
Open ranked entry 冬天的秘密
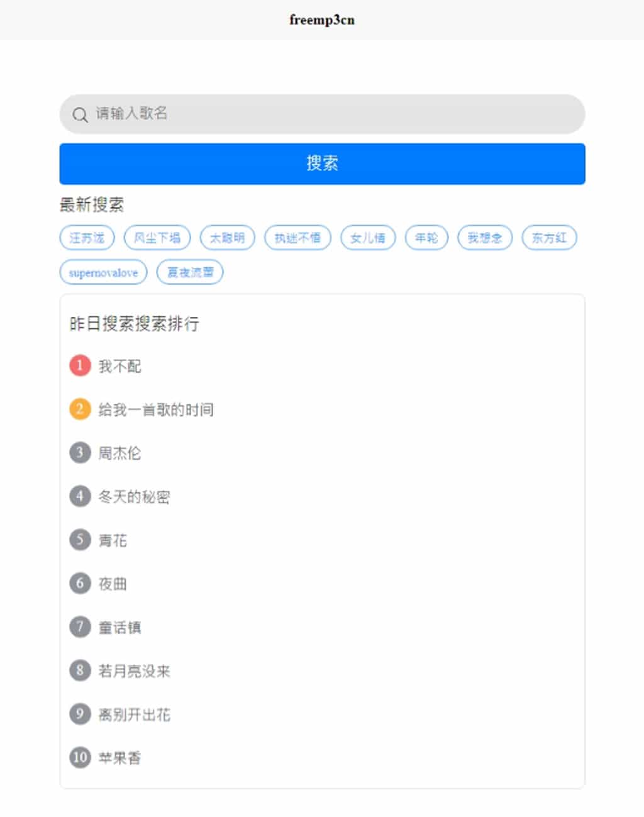134,497
